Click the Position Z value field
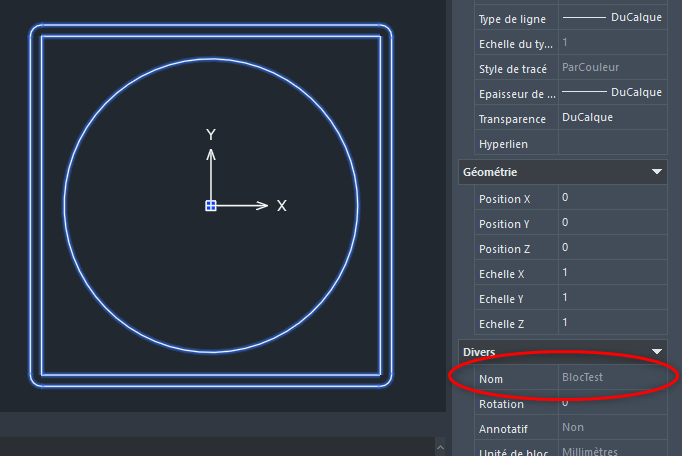Viewport: 682px width, 456px height. click(611, 247)
